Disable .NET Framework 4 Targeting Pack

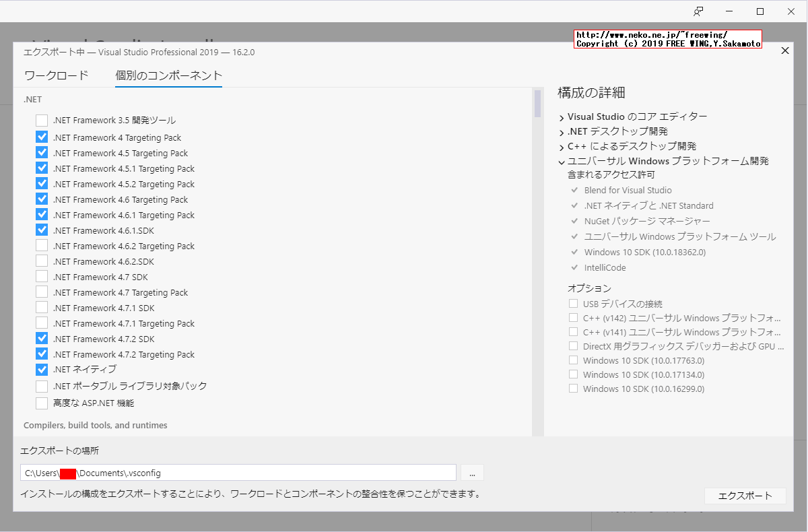click(42, 137)
